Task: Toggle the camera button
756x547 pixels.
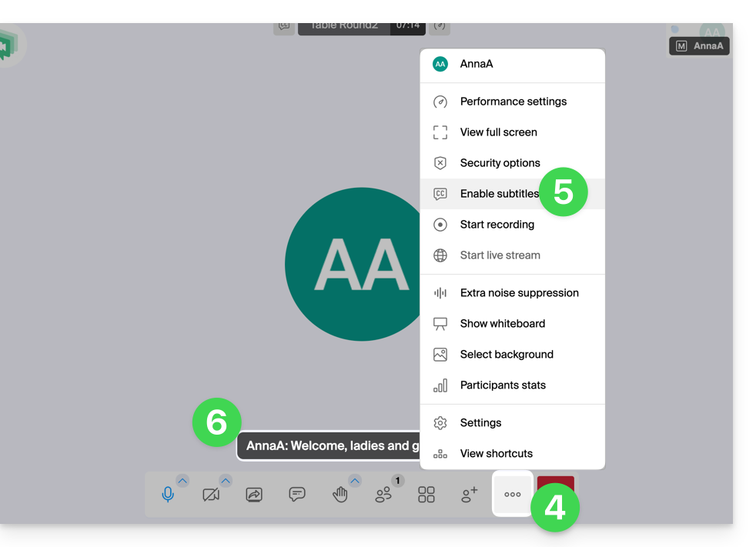Action: pyautogui.click(x=210, y=495)
